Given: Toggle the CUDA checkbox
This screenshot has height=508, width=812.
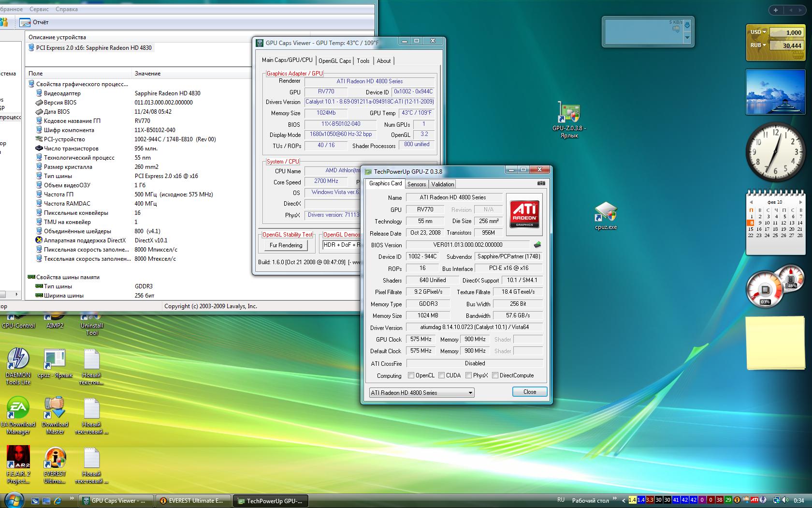Looking at the screenshot, I should pyautogui.click(x=441, y=375).
